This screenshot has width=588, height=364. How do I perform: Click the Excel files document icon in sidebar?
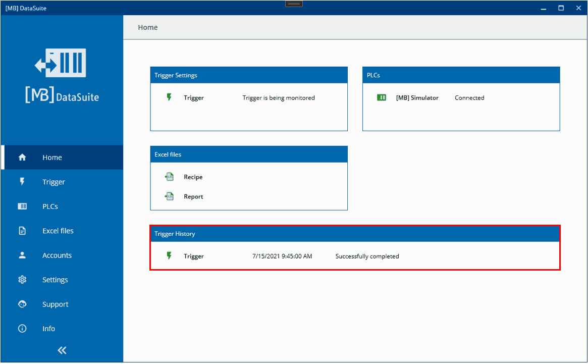(22, 230)
